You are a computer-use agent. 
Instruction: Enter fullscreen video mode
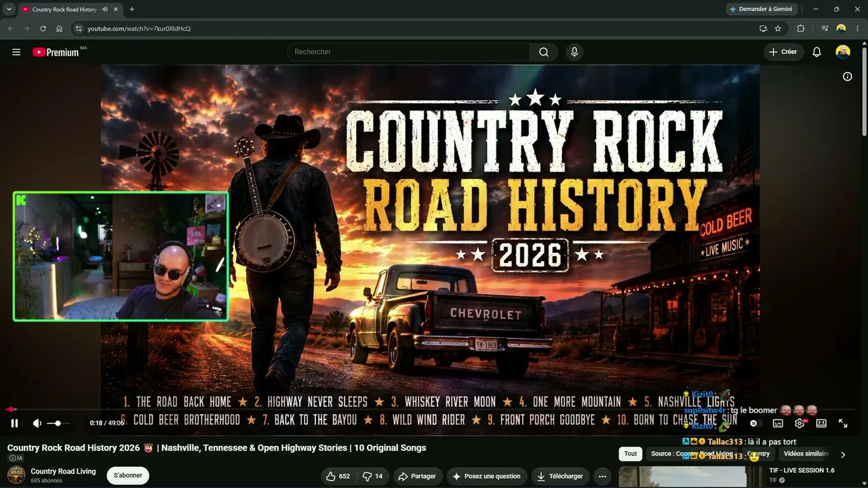tap(843, 423)
